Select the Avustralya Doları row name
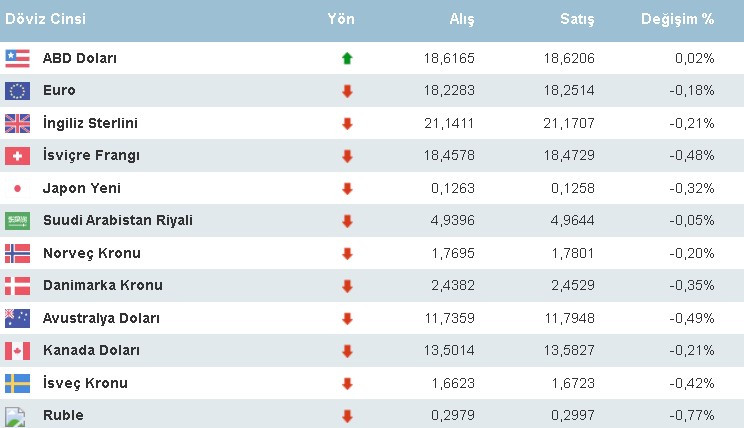This screenshot has height=428, width=744. [101, 318]
